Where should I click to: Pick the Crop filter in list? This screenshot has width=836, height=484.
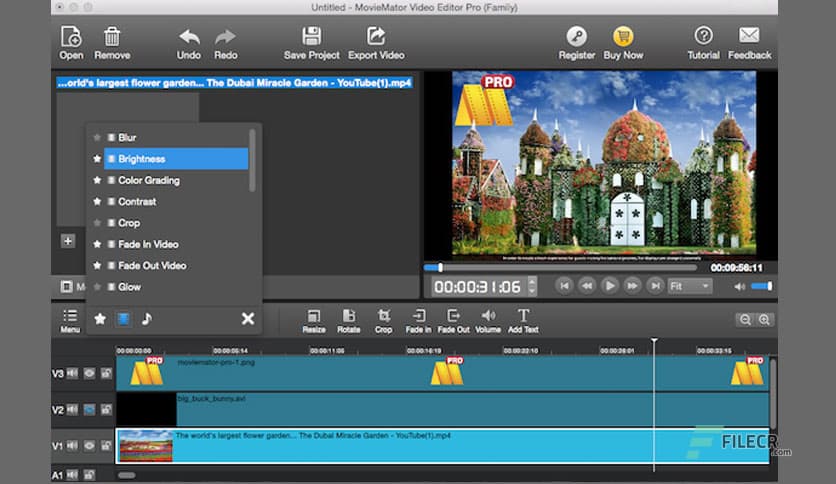coord(176,223)
